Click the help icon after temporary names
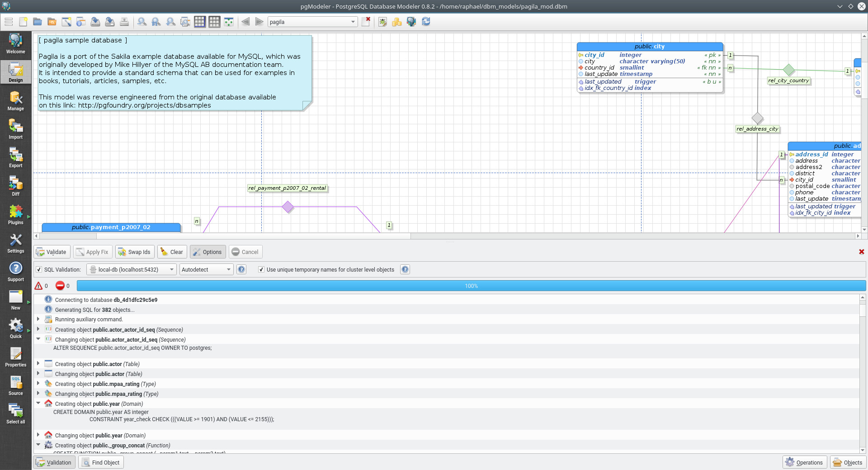868x470 pixels. pos(405,269)
